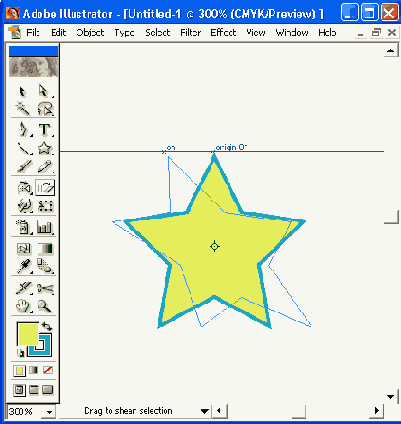Select the Selection arrow tool
401x424 pixels.
(23, 91)
